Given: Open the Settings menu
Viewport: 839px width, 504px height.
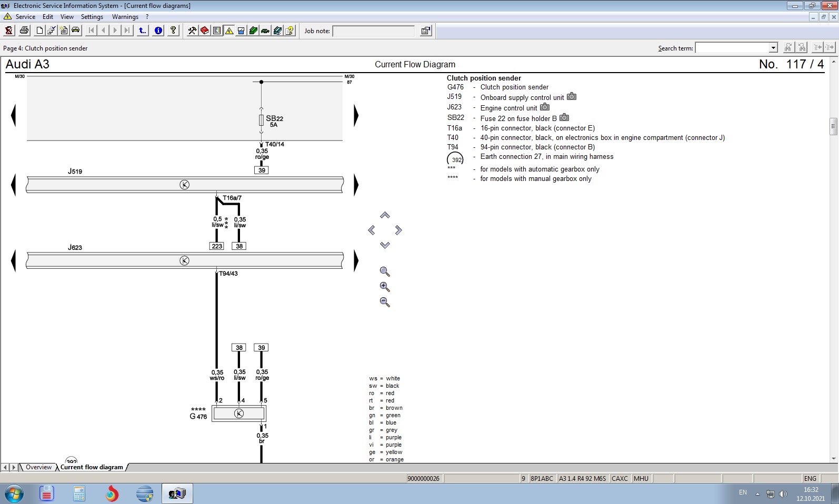Looking at the screenshot, I should pyautogui.click(x=92, y=17).
